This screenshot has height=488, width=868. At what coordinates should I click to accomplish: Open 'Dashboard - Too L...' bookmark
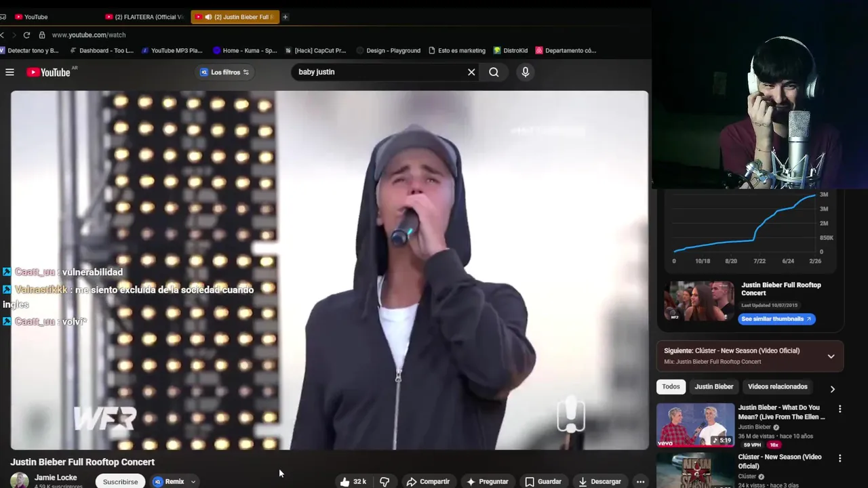coord(101,50)
